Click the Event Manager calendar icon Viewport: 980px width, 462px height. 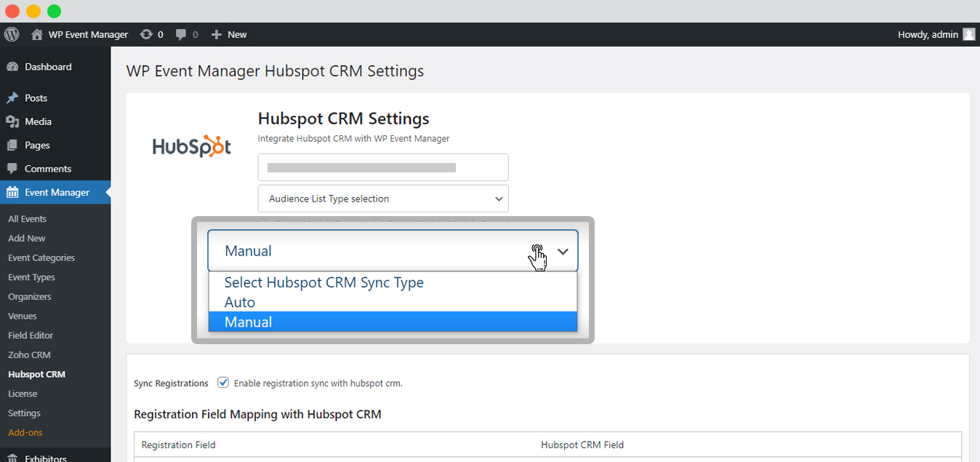12,193
